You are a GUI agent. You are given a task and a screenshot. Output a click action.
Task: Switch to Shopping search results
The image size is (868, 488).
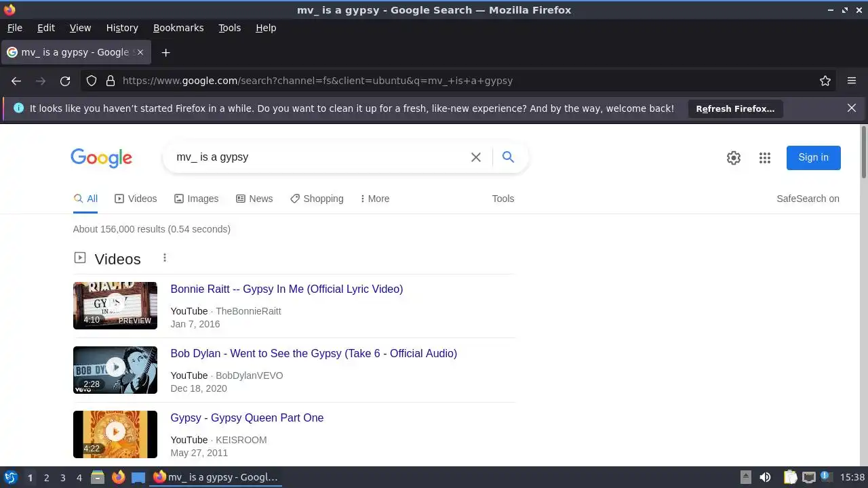(x=317, y=199)
